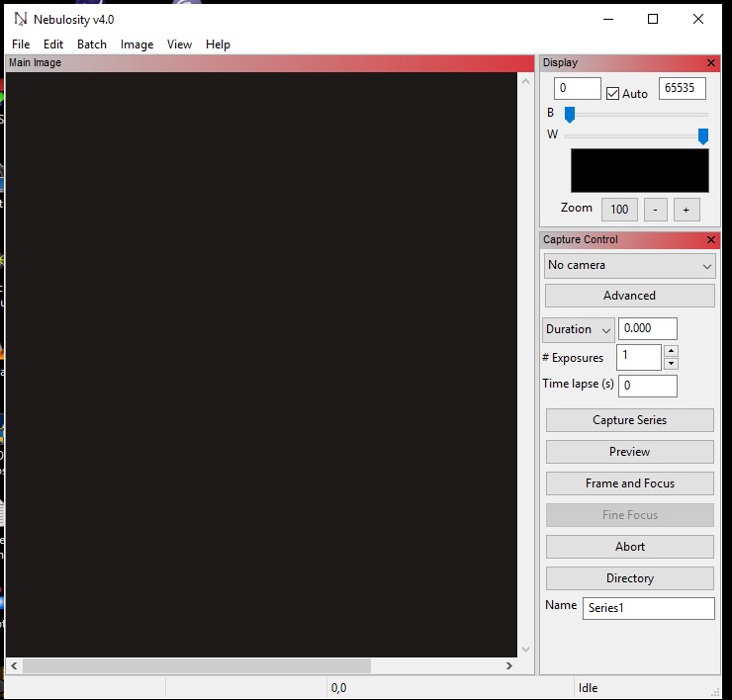
Task: Click the horizontal scrollbar right arrow
Action: [x=508, y=666]
